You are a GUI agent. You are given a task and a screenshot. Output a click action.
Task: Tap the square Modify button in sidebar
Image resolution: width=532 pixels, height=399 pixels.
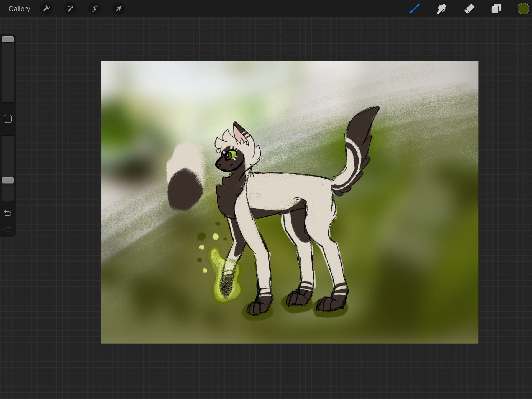tap(8, 119)
